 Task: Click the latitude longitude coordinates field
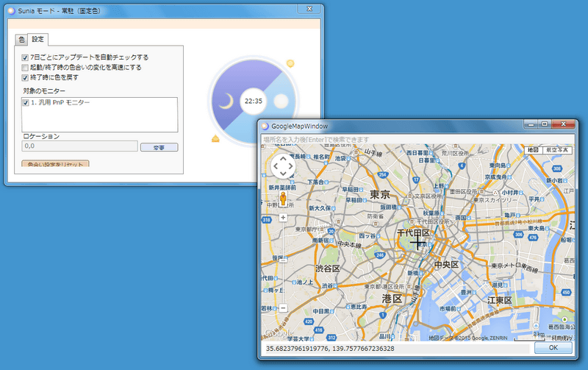click(x=398, y=349)
